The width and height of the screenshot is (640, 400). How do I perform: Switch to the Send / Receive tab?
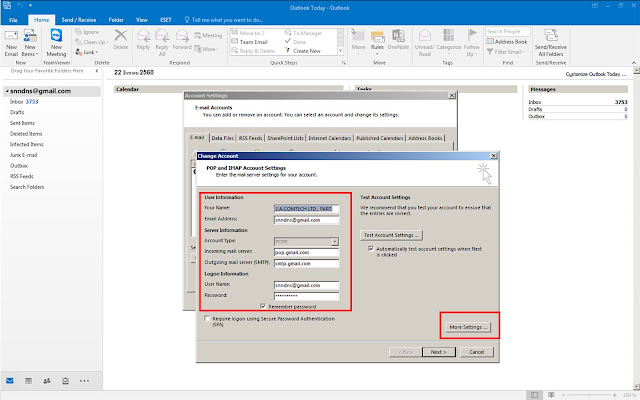[79, 20]
